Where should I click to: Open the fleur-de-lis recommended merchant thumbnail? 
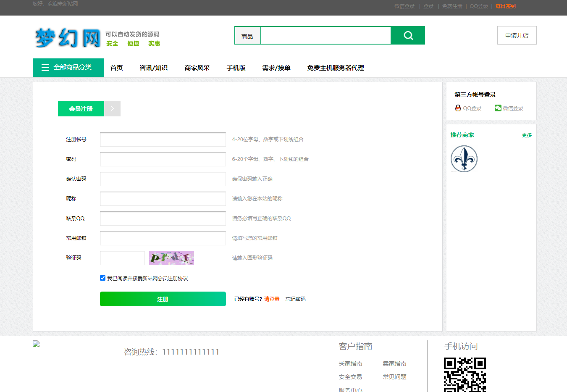(x=464, y=159)
